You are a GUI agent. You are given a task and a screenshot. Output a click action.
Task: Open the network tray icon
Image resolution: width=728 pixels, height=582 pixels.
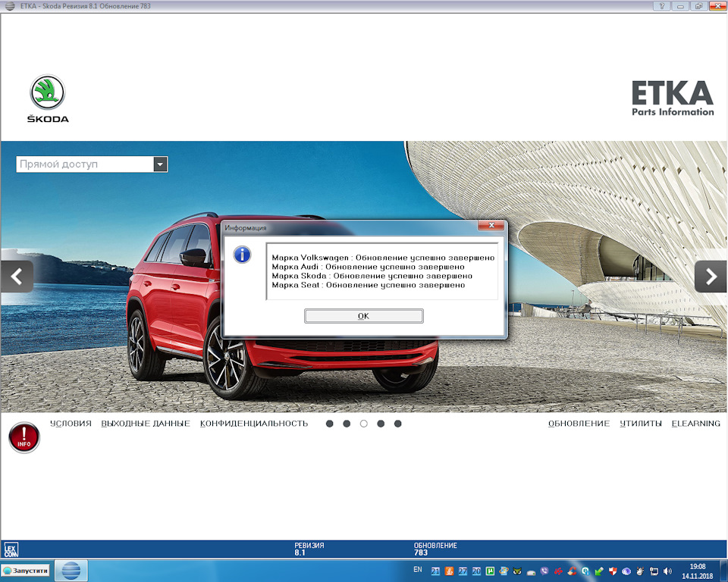[x=654, y=571]
